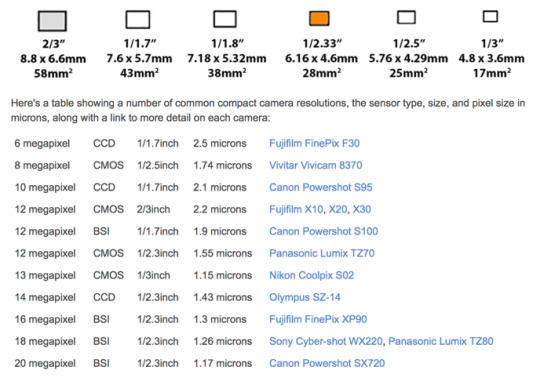Open the Panasonic Lumix TZ70 link

[322, 253]
